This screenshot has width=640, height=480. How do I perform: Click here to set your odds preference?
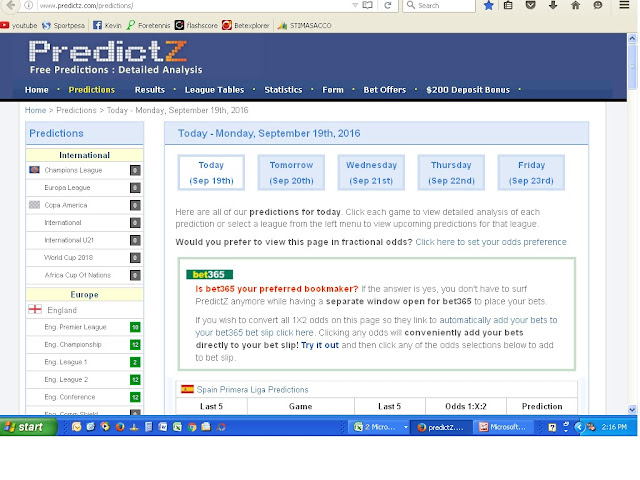[491, 242]
